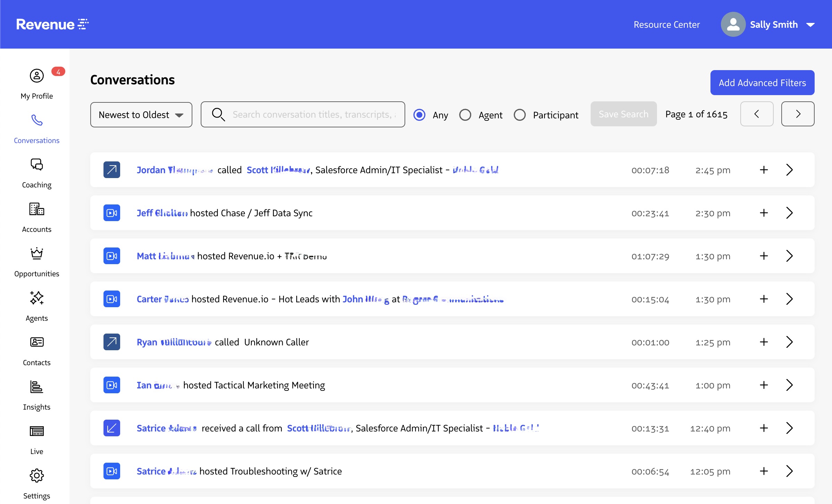Select the Participant radio button
The image size is (832, 504).
519,115
